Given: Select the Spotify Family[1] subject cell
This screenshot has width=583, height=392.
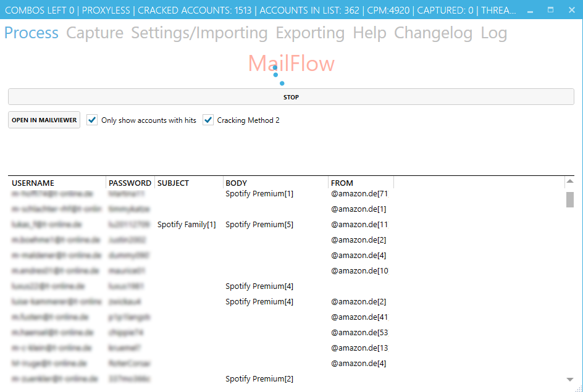Looking at the screenshot, I should (x=187, y=225).
